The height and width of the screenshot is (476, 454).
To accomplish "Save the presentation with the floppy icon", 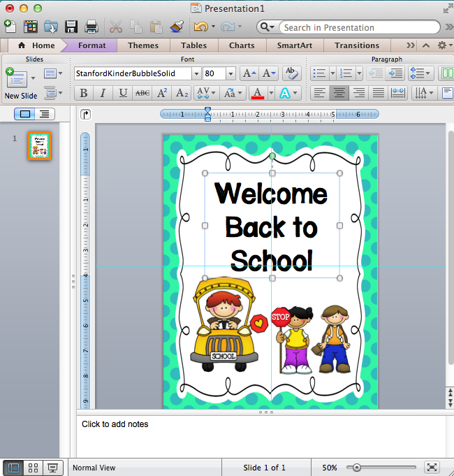I will (x=71, y=27).
